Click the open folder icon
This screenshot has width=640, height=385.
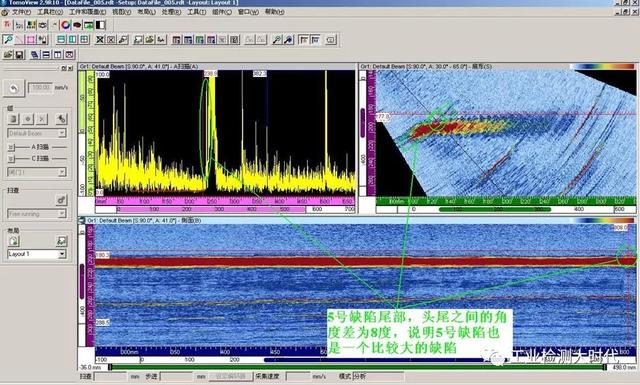8,54
